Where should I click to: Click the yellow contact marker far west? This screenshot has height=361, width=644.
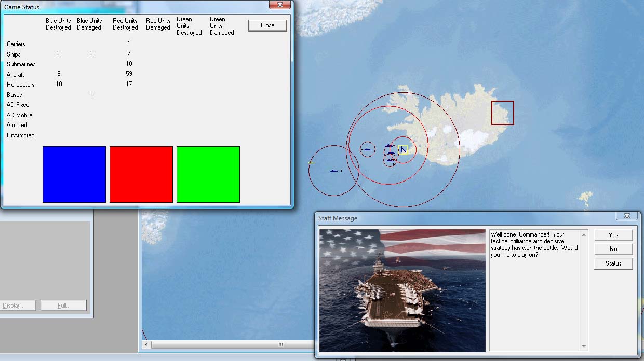click(x=311, y=163)
